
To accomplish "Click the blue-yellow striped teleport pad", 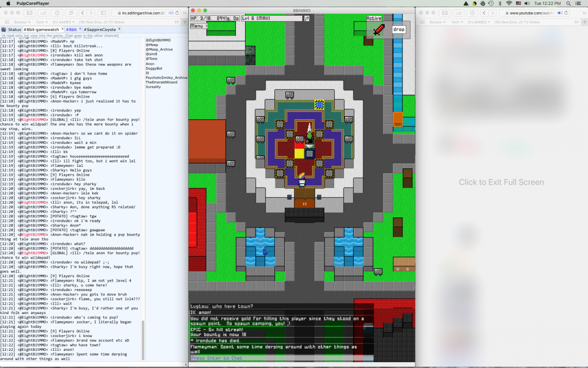I will point(319,105).
